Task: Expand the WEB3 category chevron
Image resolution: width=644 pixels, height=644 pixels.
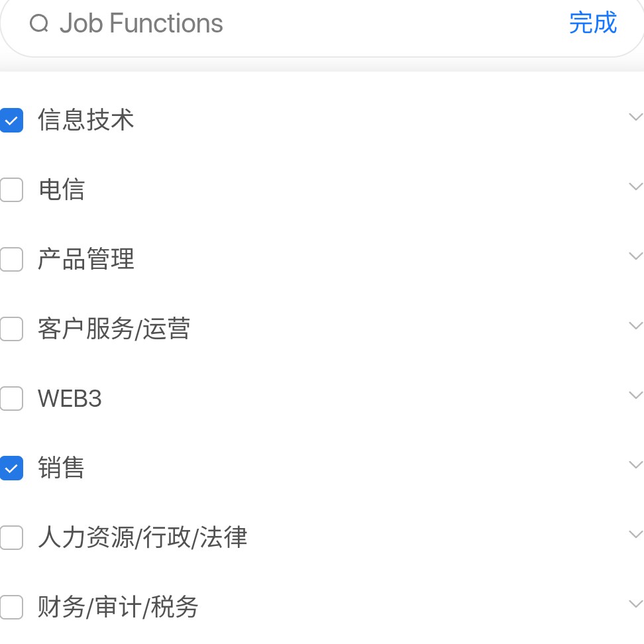Action: (x=636, y=395)
